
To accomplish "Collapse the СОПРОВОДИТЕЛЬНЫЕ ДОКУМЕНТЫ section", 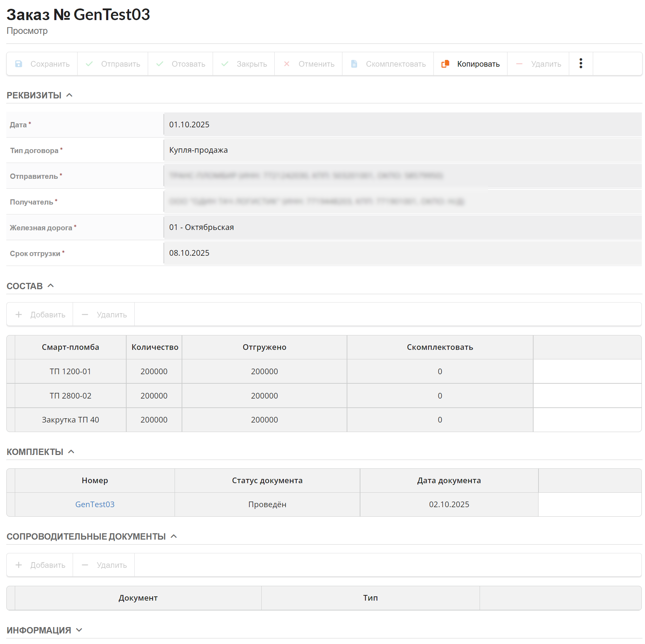I will 174,536.
